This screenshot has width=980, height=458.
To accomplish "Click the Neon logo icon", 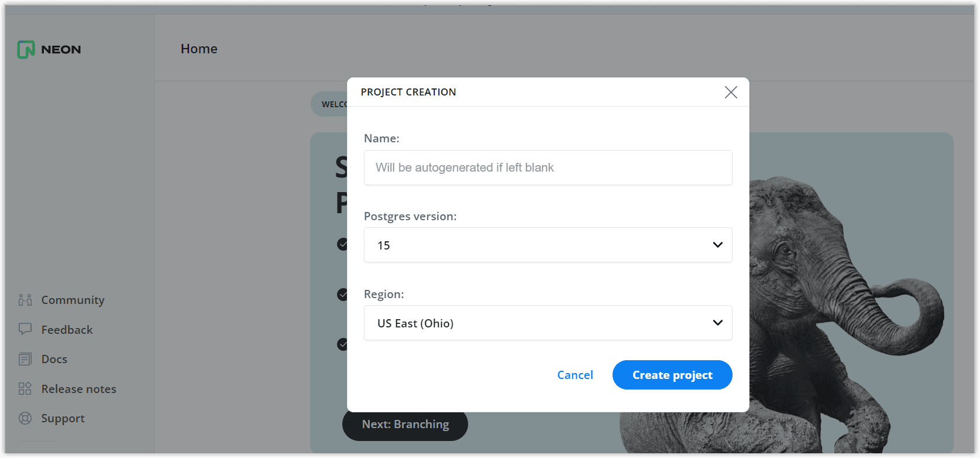I will pyautogui.click(x=26, y=49).
